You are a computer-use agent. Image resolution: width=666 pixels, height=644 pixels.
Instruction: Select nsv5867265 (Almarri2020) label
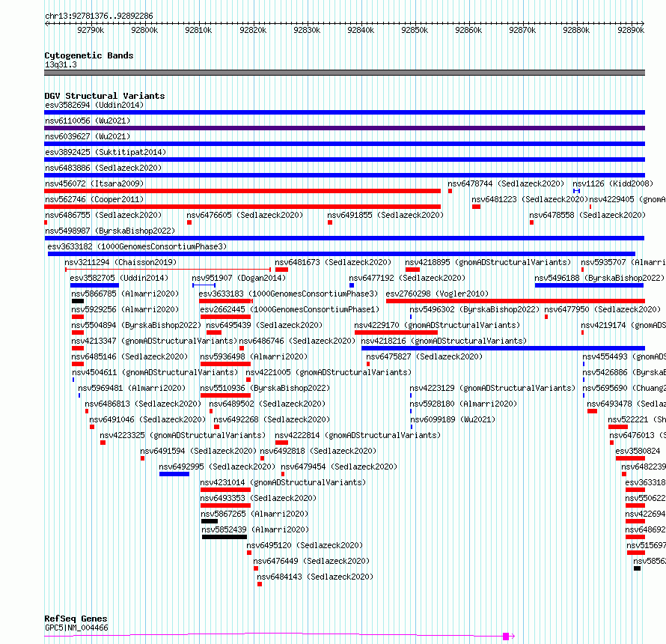point(255,514)
